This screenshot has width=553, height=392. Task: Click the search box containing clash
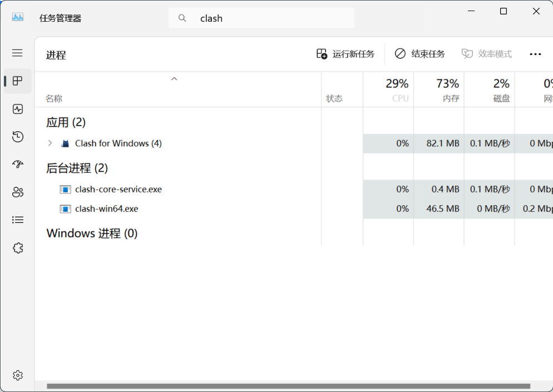click(261, 18)
